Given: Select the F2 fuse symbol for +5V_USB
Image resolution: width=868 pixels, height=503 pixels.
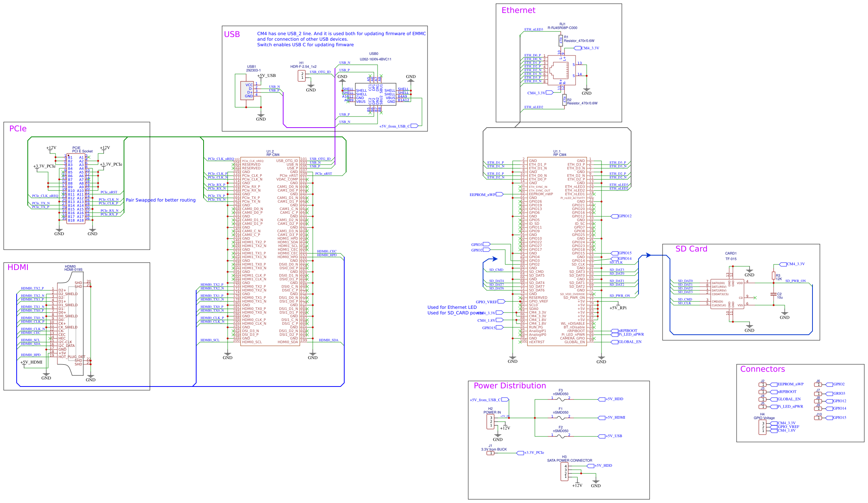Looking at the screenshot, I should point(560,436).
